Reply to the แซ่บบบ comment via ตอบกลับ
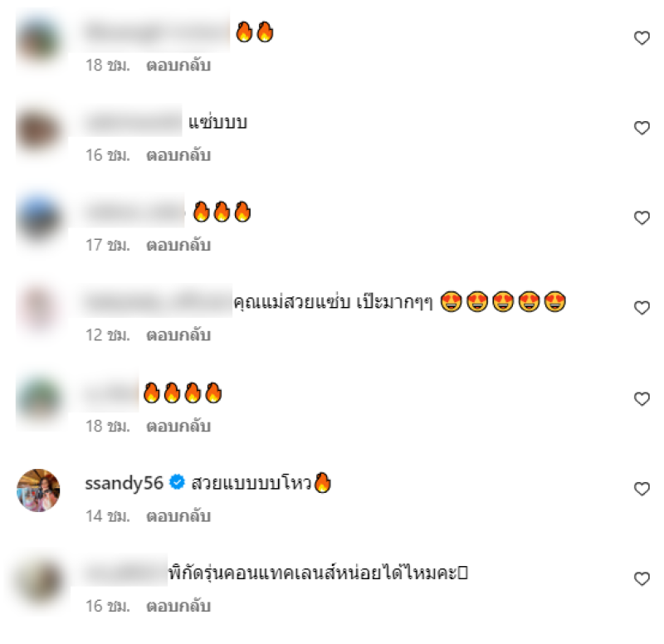This screenshot has width=664, height=644. coord(178,155)
